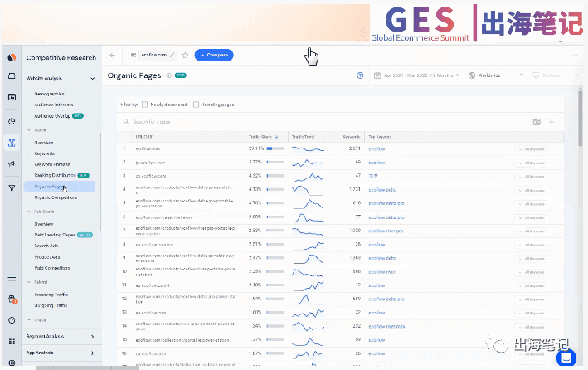Screen dimensions: 588x370
Task: Open the funnel icon in the left rail
Action: click(12, 188)
